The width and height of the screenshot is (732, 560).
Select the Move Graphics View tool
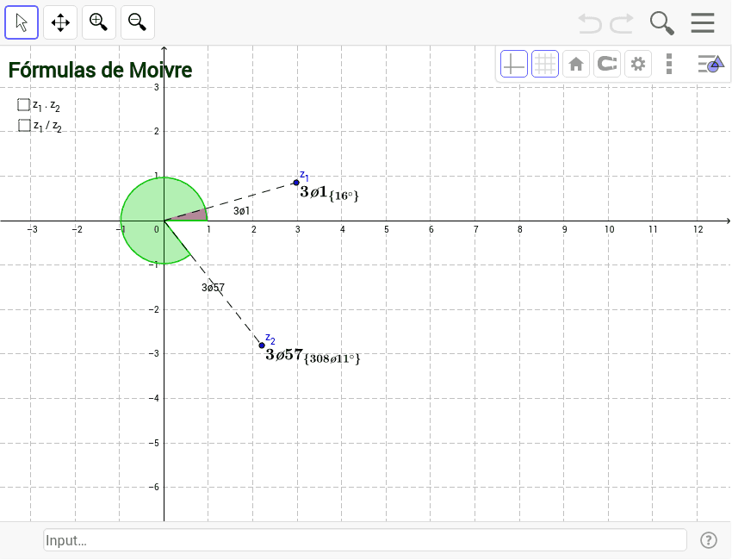[60, 22]
